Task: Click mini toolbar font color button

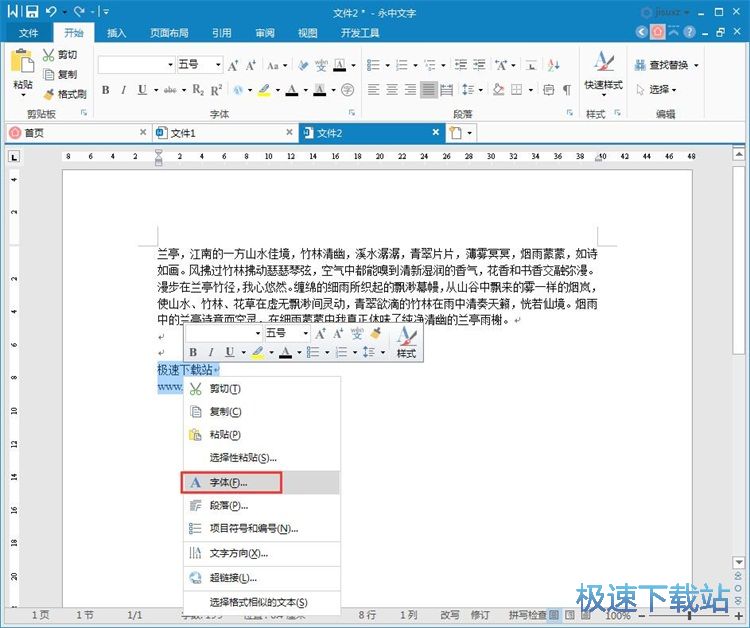Action: [x=286, y=353]
